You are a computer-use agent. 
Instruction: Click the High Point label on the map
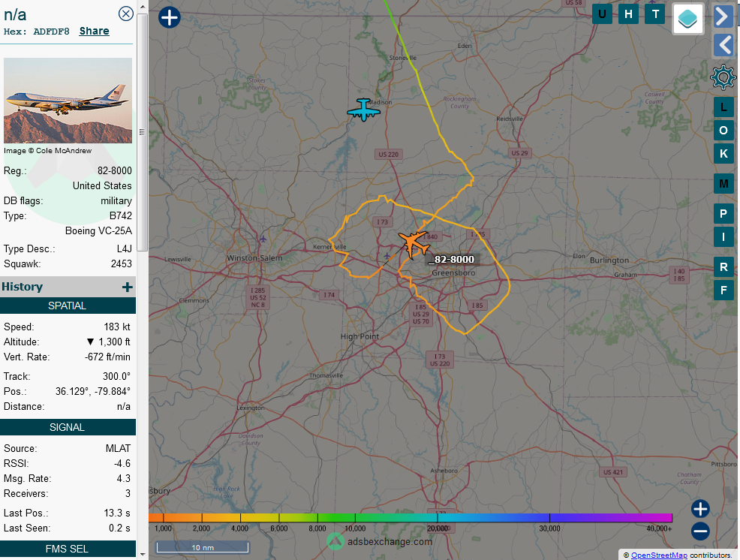(x=360, y=336)
